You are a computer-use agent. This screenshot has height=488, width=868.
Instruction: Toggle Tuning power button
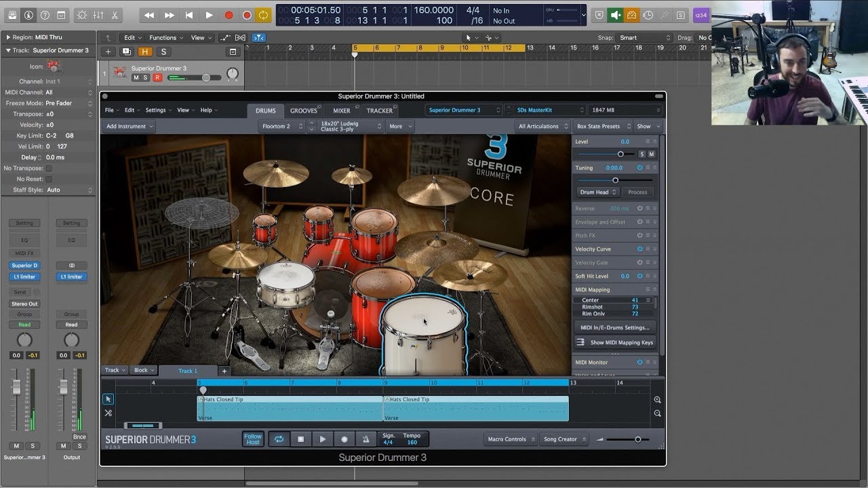639,167
